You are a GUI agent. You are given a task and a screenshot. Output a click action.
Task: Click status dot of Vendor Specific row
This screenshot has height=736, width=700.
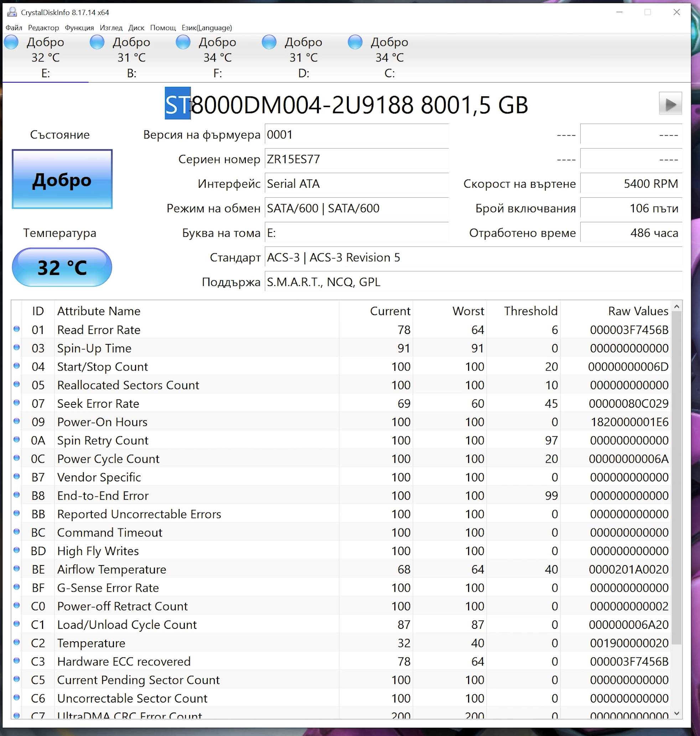(16, 476)
